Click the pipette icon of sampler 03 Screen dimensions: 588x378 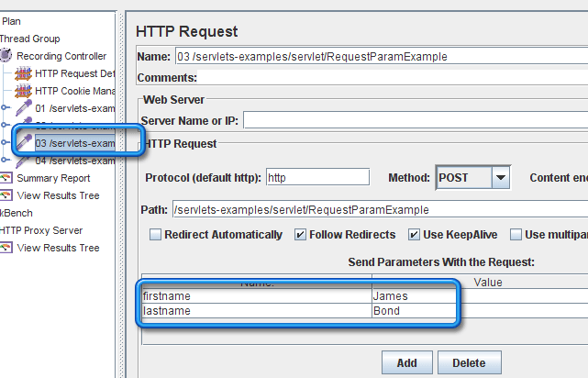24,143
